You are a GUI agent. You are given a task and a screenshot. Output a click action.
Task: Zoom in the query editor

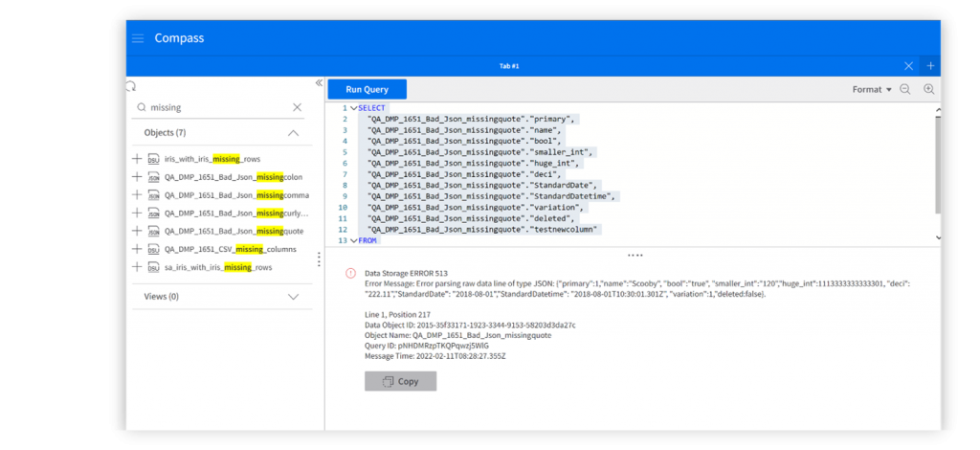[928, 89]
